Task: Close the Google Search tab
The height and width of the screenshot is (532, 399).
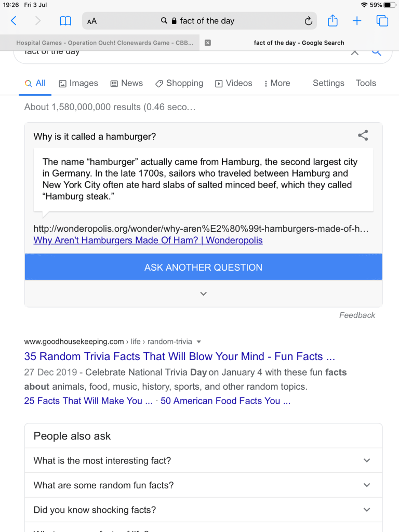Action: [208, 43]
